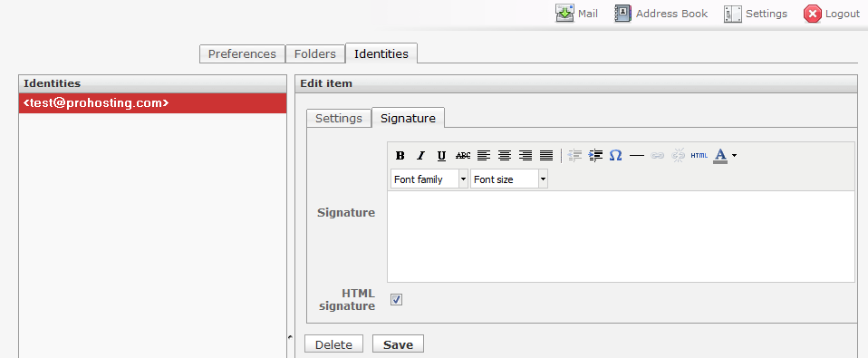The height and width of the screenshot is (358, 868).
Task: Align signature text right
Action: point(526,156)
